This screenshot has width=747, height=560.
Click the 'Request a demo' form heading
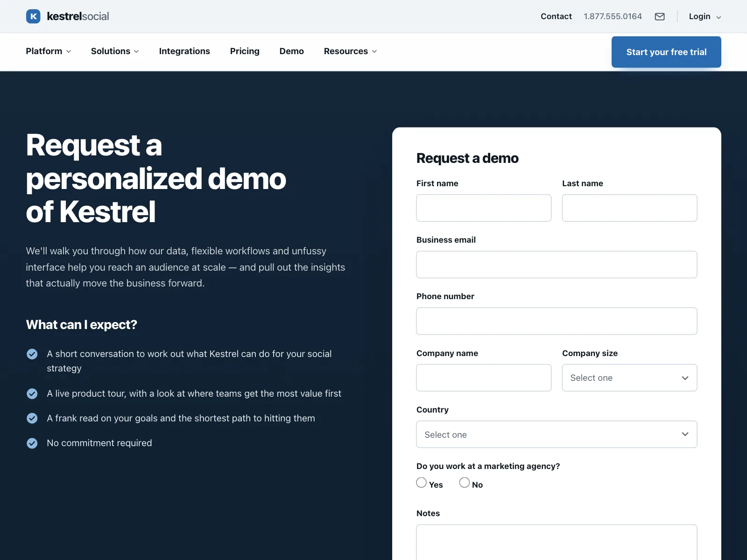pos(467,158)
